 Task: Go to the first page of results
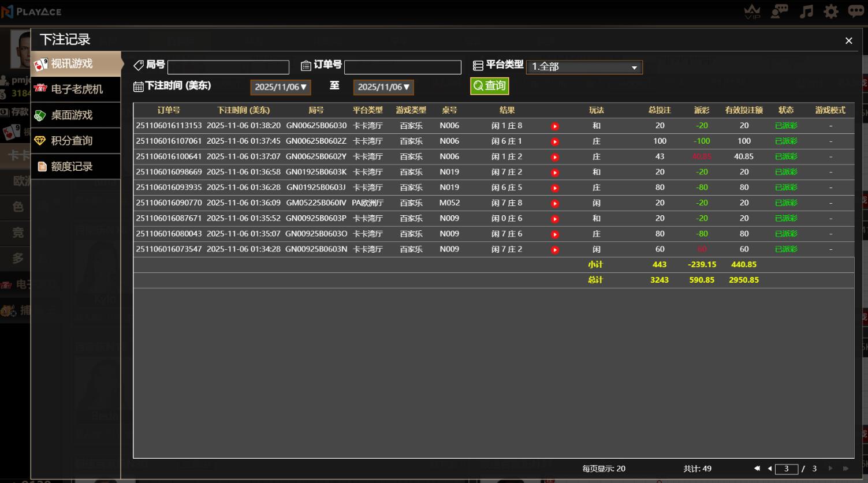pos(757,469)
